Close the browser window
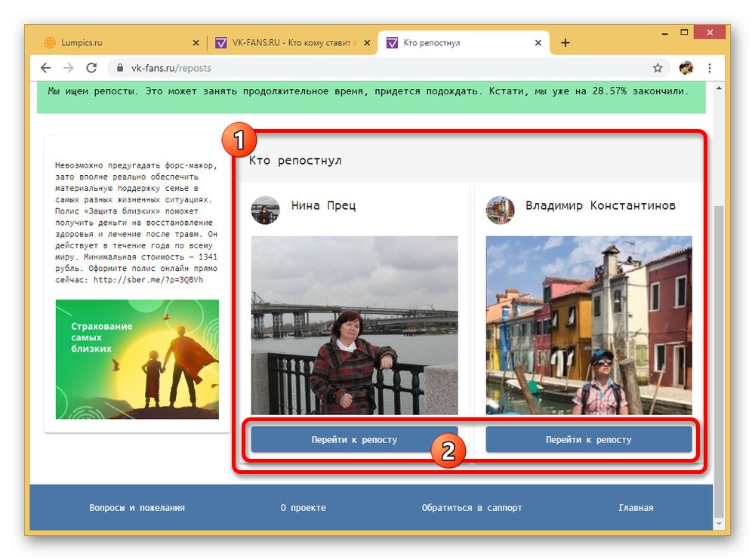 click(x=710, y=32)
